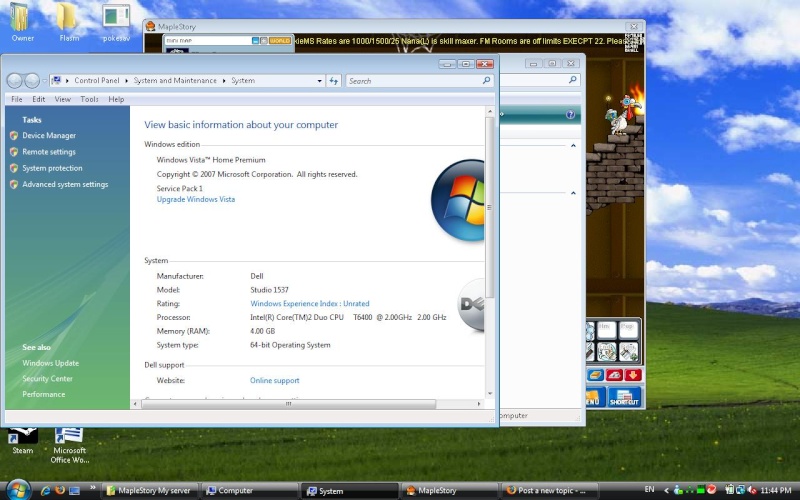This screenshot has height=500, width=800.
Task: Click the scroll down arrow of System window
Action: click(x=490, y=393)
